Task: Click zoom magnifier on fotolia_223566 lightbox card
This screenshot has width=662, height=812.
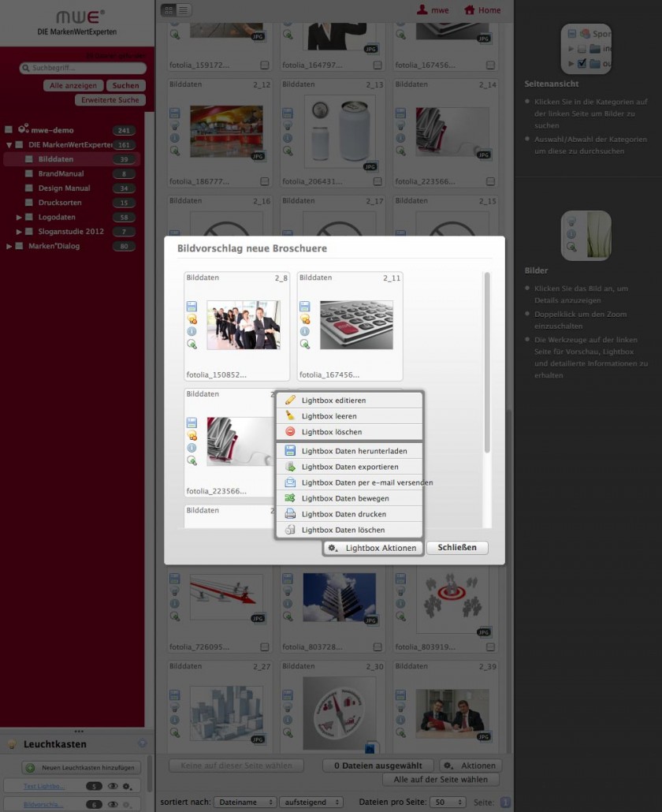Action: coord(192,460)
